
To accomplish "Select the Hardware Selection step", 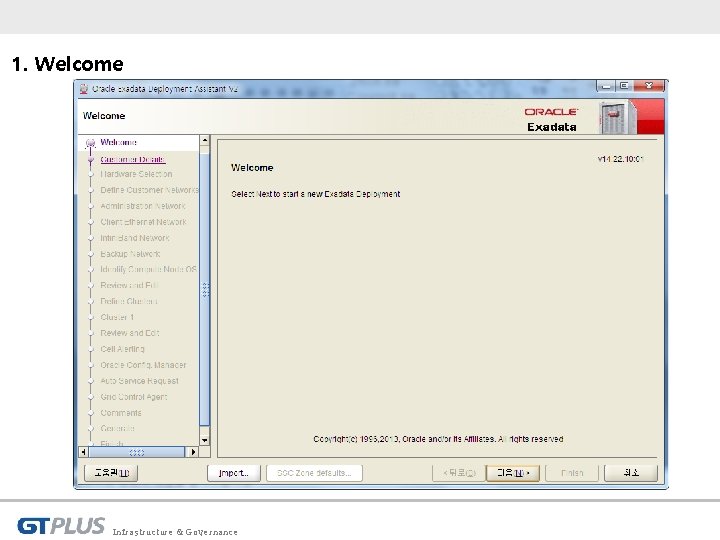I will pyautogui.click(x=136, y=174).
